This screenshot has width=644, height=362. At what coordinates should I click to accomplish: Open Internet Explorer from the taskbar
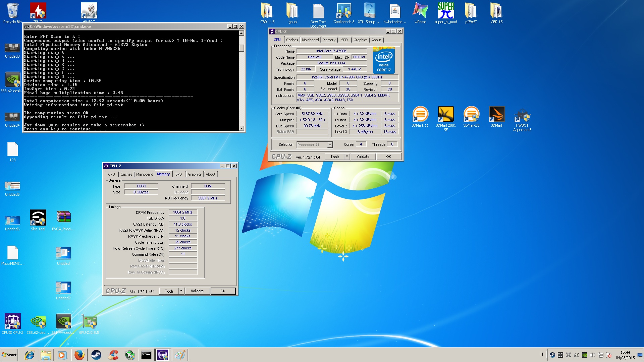point(30,355)
